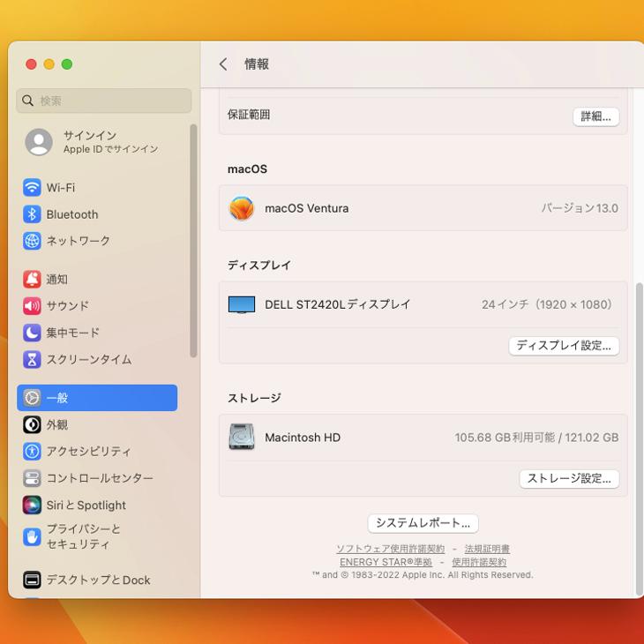This screenshot has width=644, height=644.
Task: Open システムレポート... button
Action: 423,523
